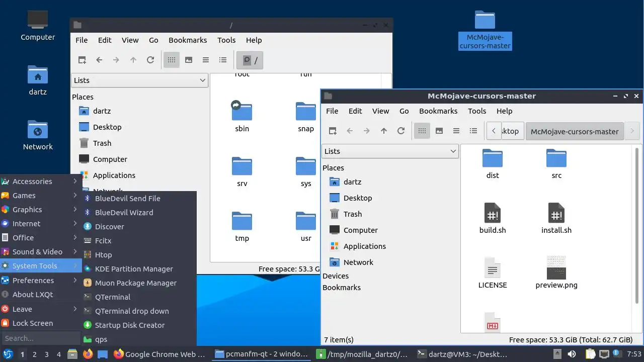Viewport: 644px width, 362px height.
Task: Select the tmp folder in root window
Action: pos(242,227)
